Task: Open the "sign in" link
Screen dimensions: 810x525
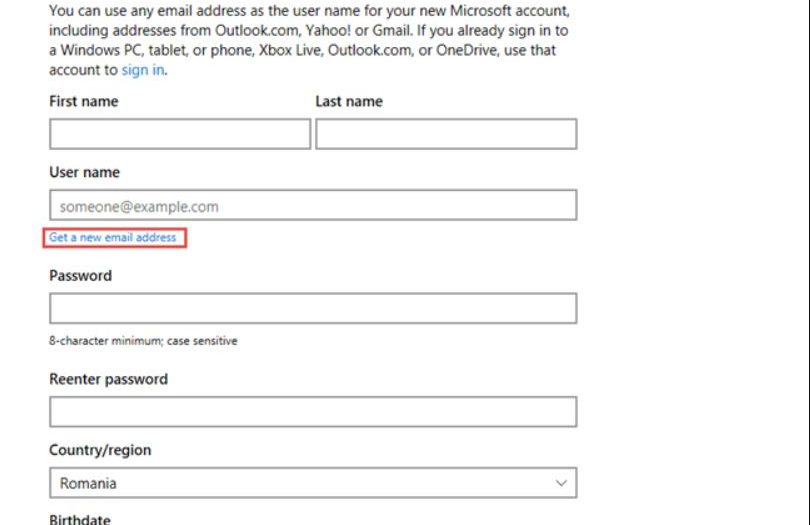Action: click(143, 70)
